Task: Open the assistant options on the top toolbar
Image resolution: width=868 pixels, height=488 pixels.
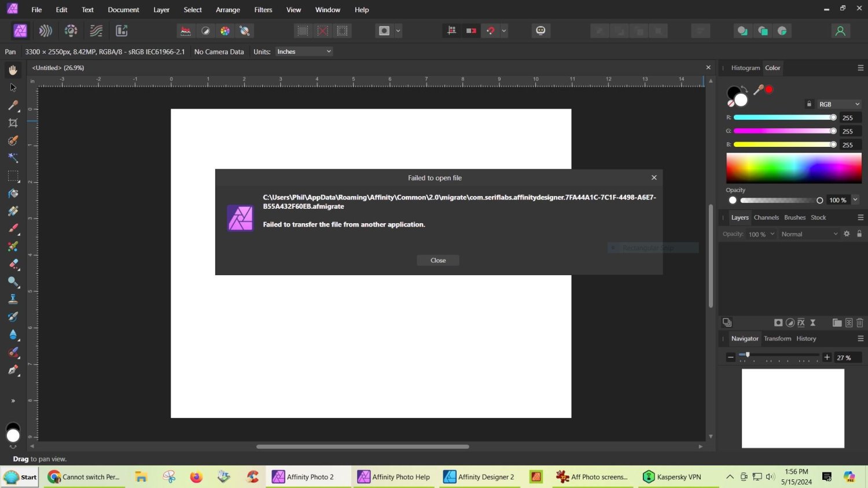Action: (x=540, y=30)
